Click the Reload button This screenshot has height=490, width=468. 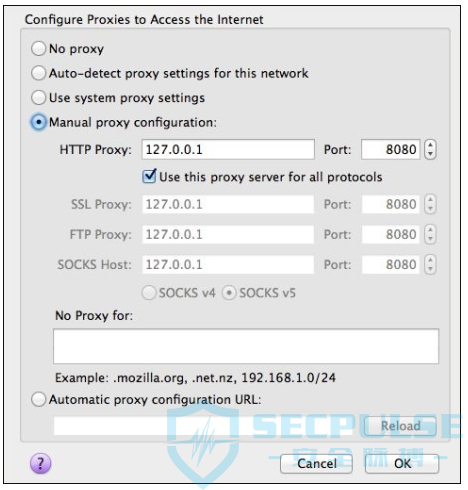(400, 426)
